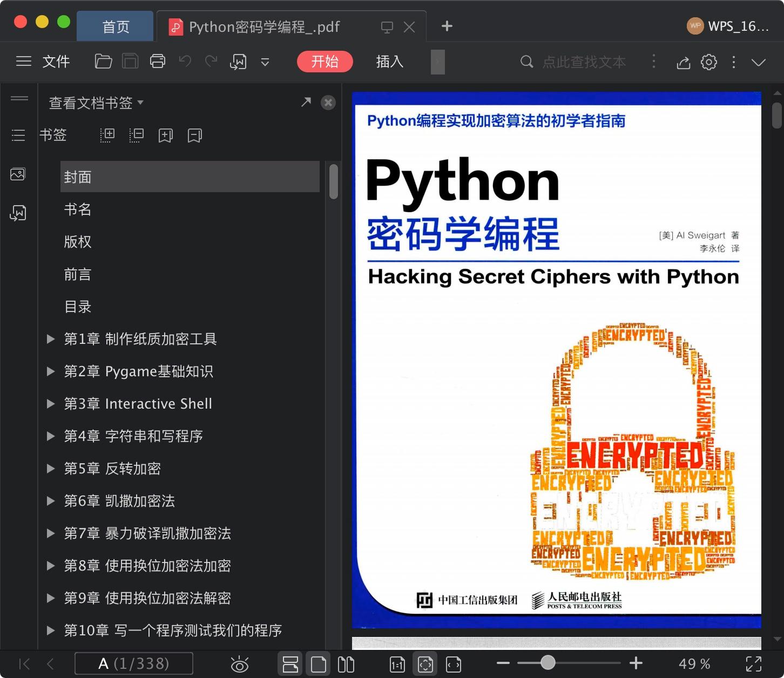Toggle two-page view
Screen dimensions: 784x678
346,664
